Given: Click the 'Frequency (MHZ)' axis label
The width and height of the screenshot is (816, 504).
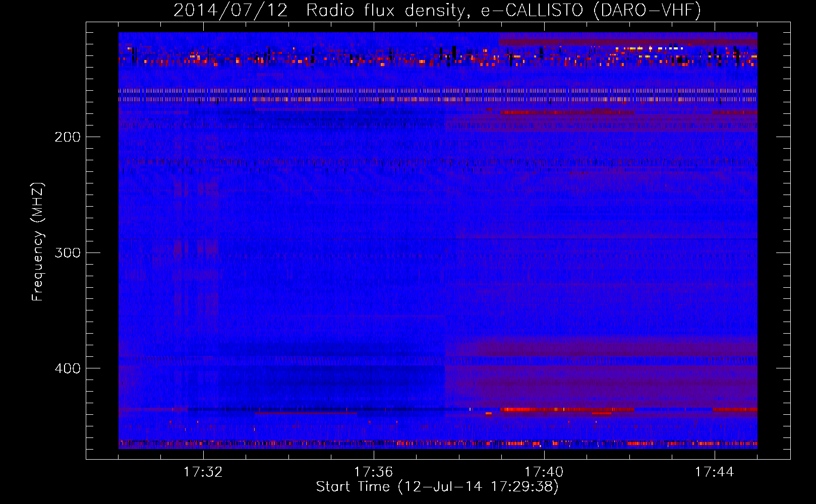Looking at the screenshot, I should point(38,242).
